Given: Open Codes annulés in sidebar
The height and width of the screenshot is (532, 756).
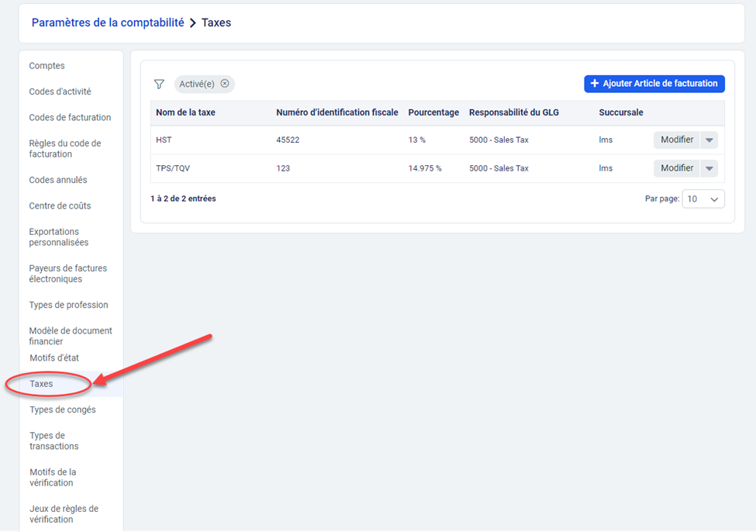Looking at the screenshot, I should pyautogui.click(x=58, y=180).
